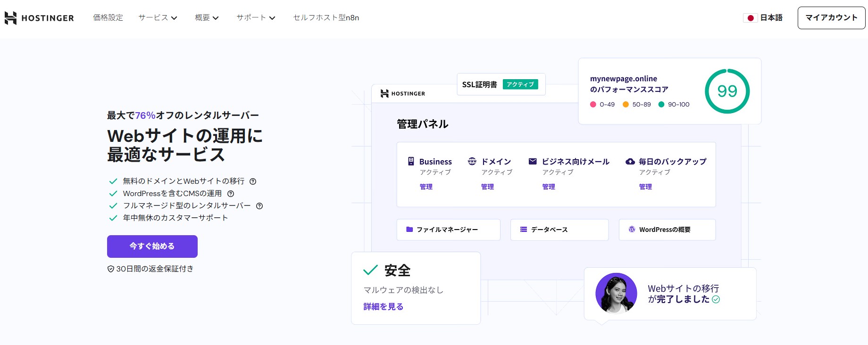The image size is (868, 345).
Task: Click the ビジネス向けメール envelope icon
Action: click(533, 161)
